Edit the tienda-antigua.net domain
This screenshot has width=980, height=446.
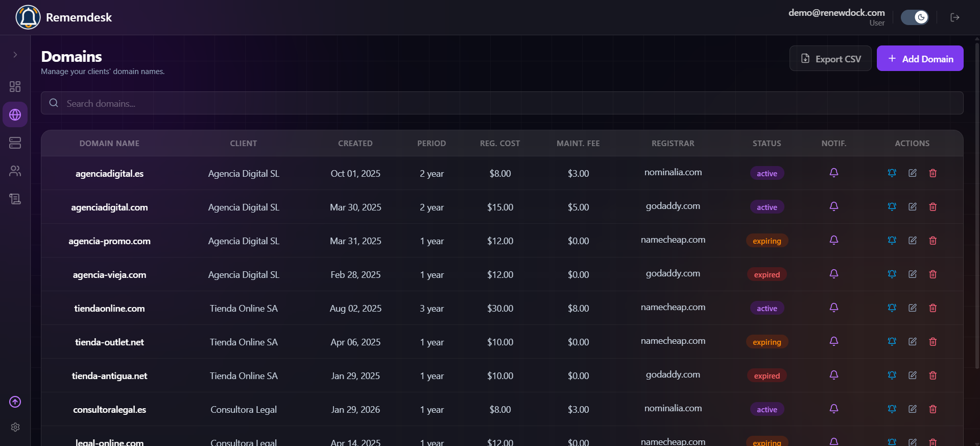(913, 375)
